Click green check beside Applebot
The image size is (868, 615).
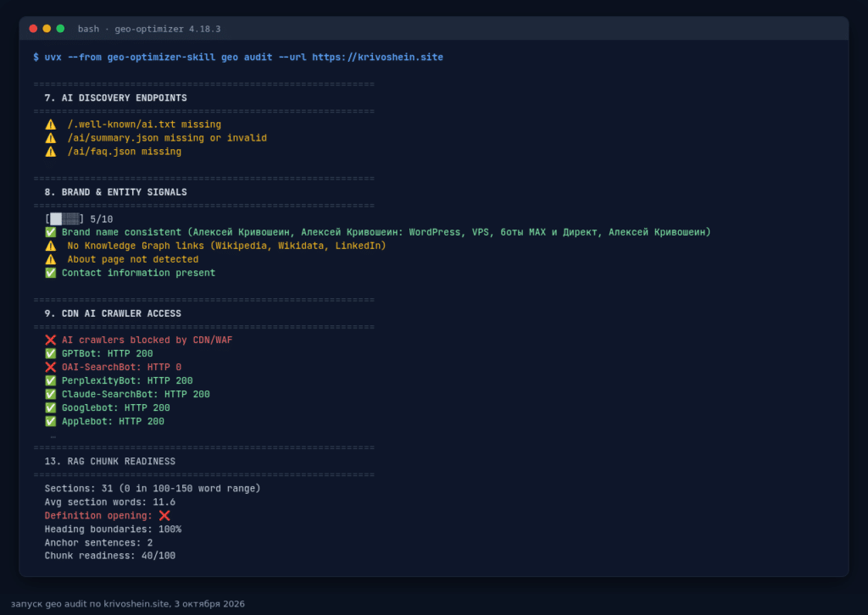tap(50, 421)
